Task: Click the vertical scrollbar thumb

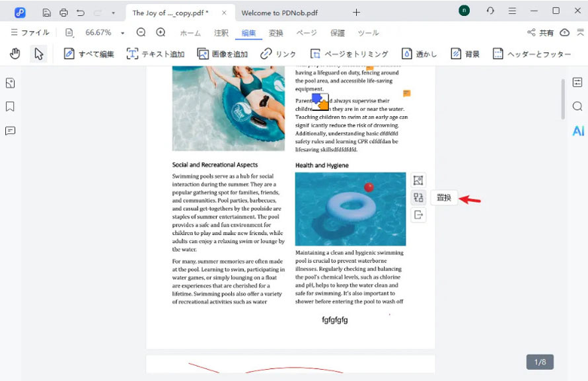Action: [563, 99]
